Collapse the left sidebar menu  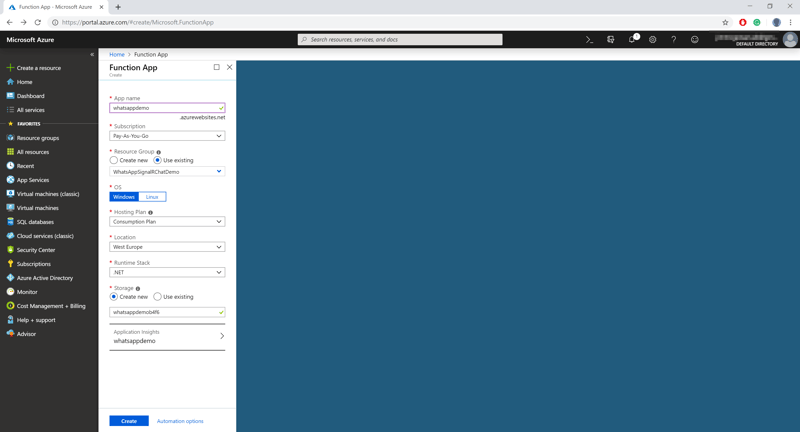click(92, 54)
